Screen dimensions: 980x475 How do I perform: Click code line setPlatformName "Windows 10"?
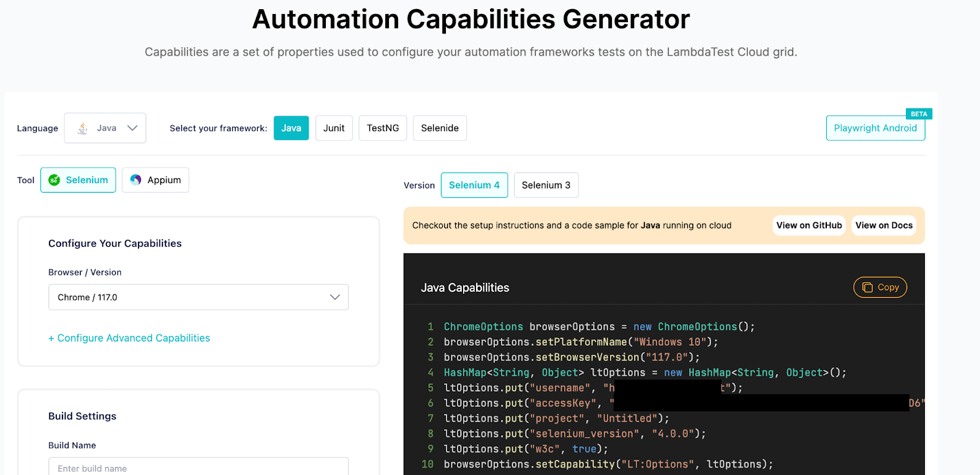tap(581, 342)
